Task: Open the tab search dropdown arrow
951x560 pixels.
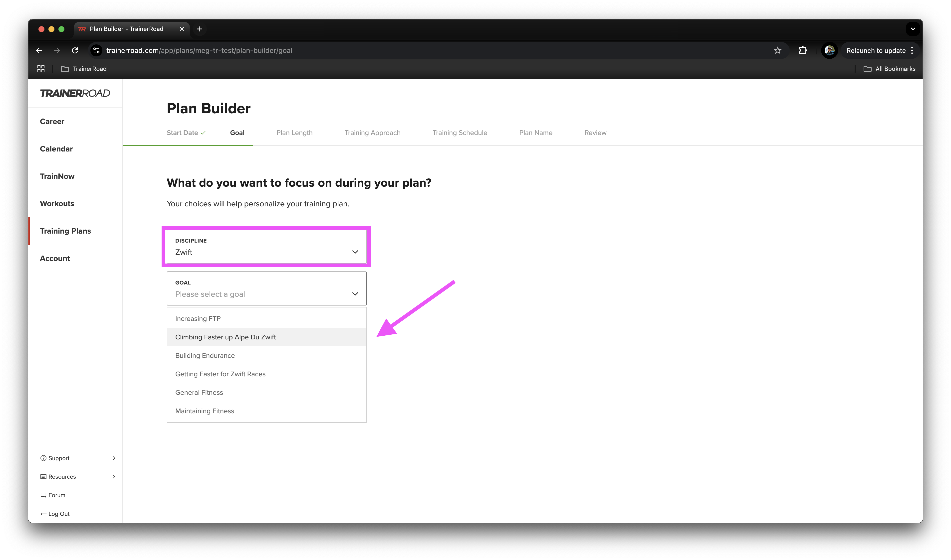Action: 913,29
